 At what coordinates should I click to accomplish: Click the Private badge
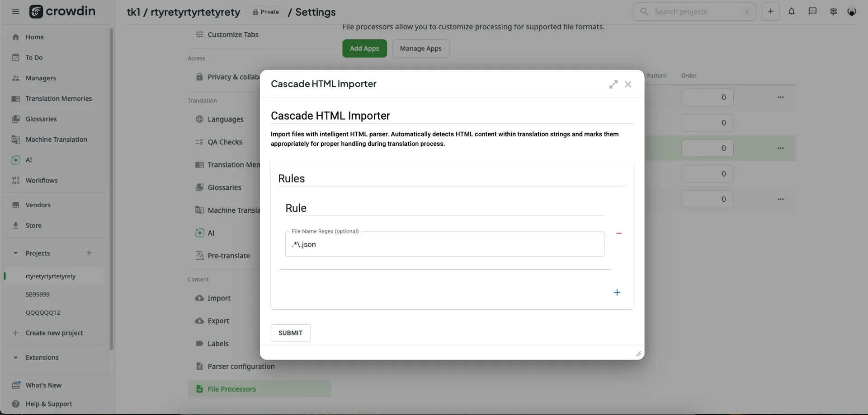click(266, 12)
